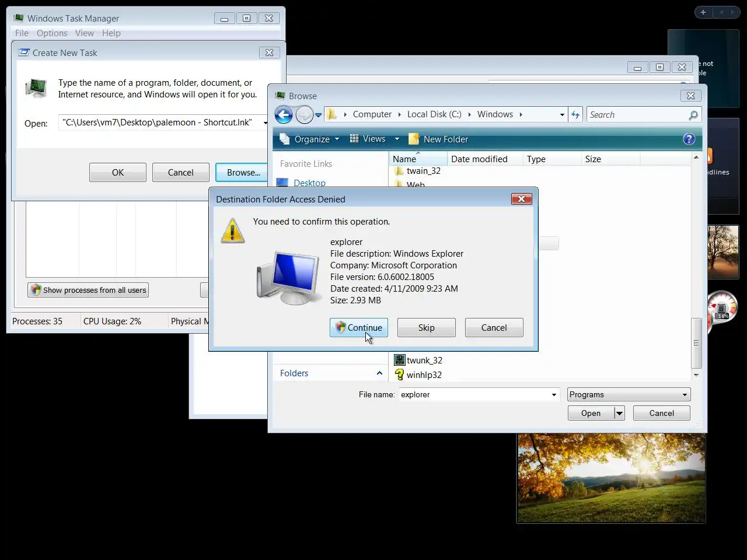This screenshot has width=747, height=560.
Task: Expand the arrow after Windows breadcrumb
Action: tap(521, 114)
